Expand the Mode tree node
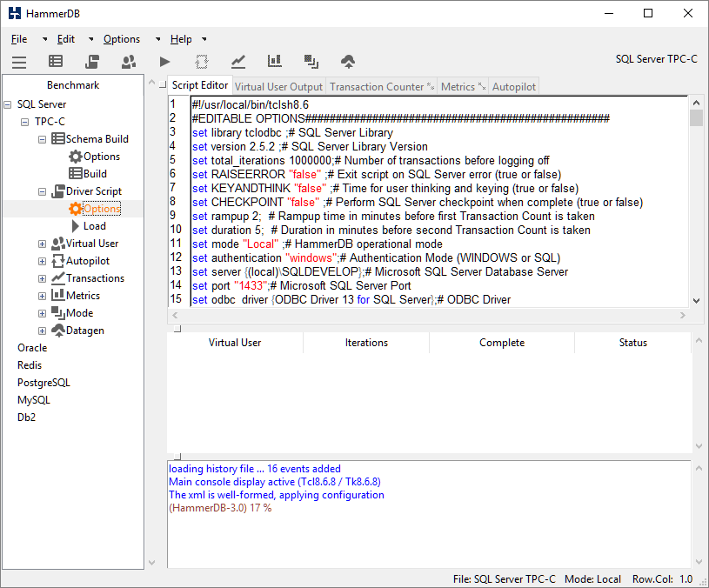Image resolution: width=709 pixels, height=588 pixels. 42,313
